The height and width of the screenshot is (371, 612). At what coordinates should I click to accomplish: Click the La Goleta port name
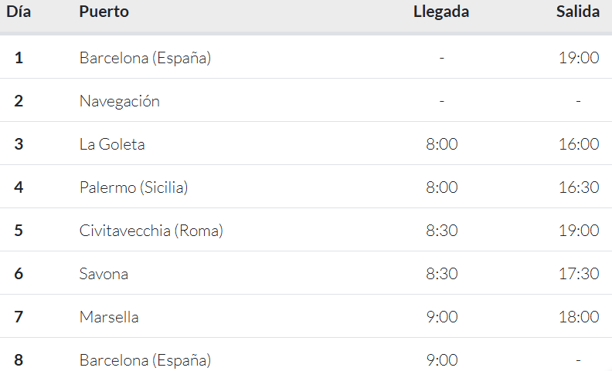[112, 144]
